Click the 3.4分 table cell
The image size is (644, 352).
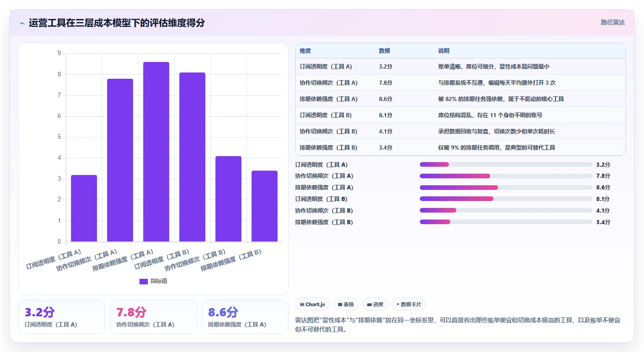click(385, 148)
